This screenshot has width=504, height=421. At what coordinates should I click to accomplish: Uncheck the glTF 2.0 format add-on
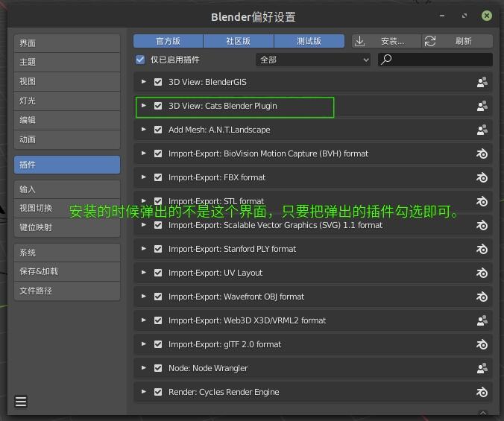(x=158, y=344)
